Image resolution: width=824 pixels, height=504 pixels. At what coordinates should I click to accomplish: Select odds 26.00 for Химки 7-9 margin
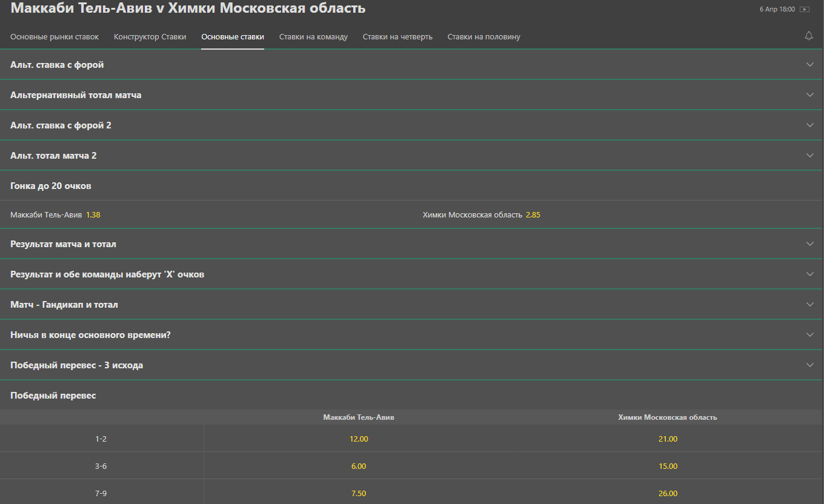point(668,493)
